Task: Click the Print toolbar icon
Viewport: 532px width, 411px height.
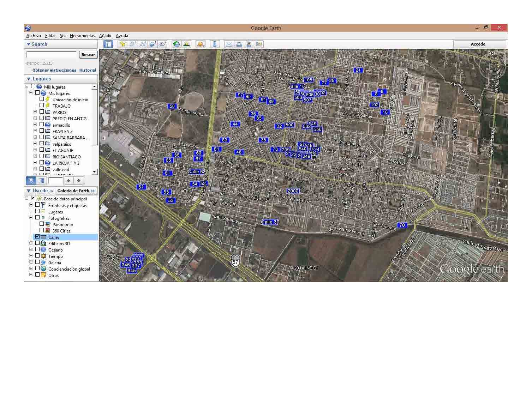Action: tap(239, 44)
